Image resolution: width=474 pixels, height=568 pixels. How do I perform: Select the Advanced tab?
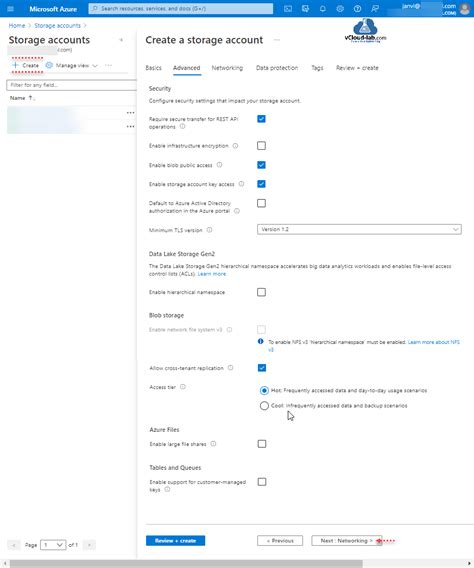pos(186,68)
